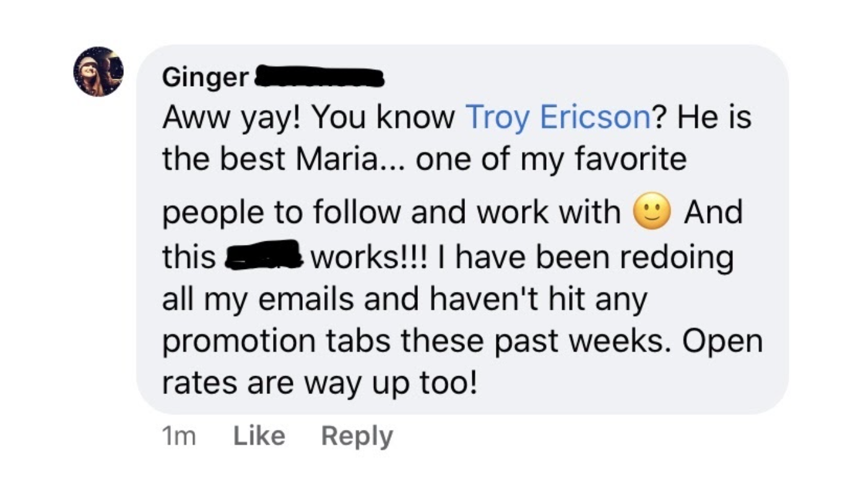Reply to Ginger's comment
868x480 pixels.
coord(357,436)
